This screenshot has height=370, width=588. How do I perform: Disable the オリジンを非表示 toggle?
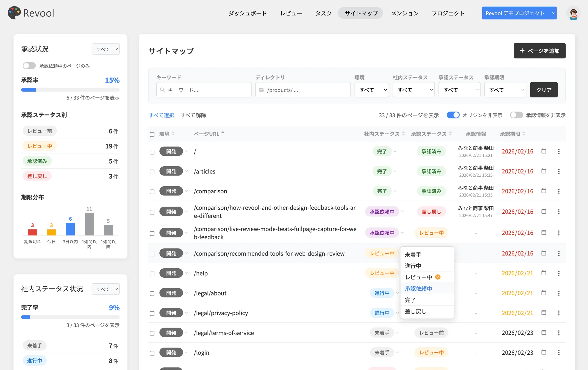pyautogui.click(x=453, y=115)
